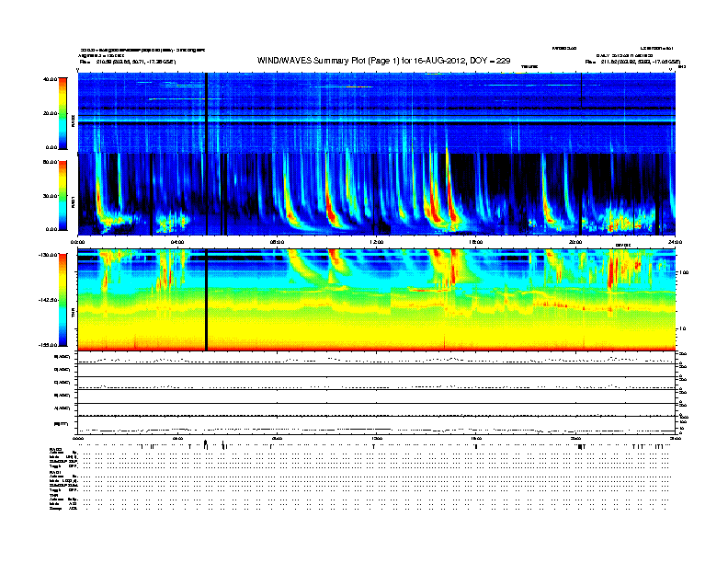728x563 pixels.
Task: Click the 04:00 time label under RAD1 panel
Action: pos(177,242)
